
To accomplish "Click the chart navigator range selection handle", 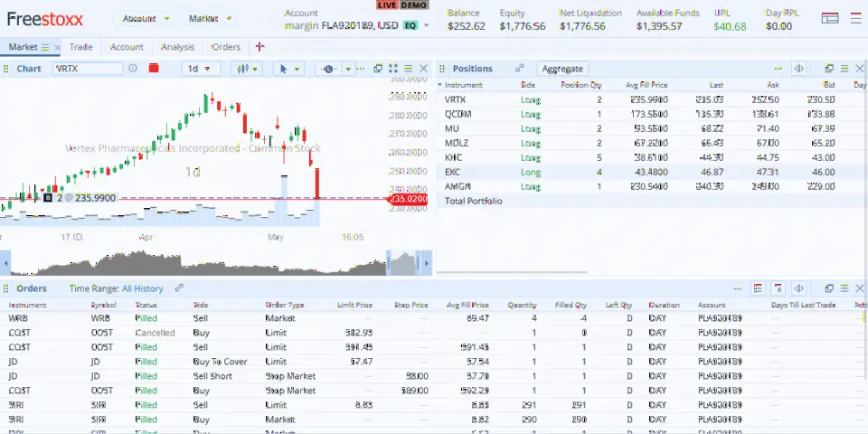I will [x=404, y=262].
